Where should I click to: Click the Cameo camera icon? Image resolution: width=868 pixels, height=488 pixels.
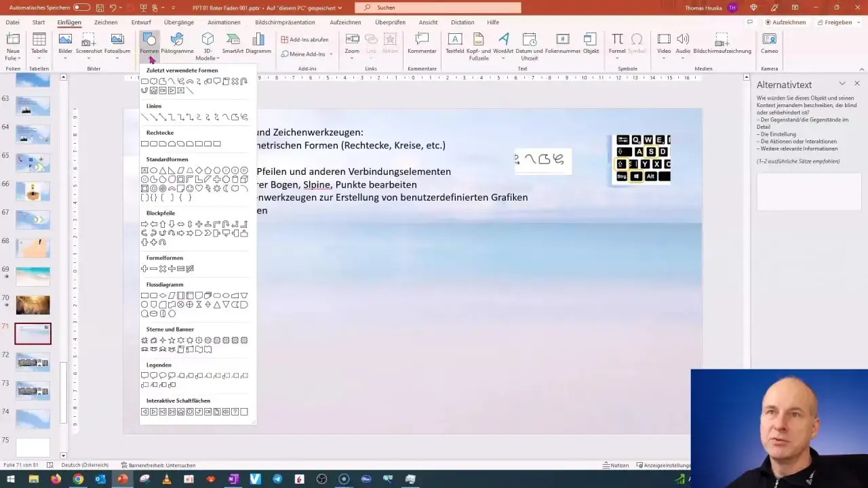pyautogui.click(x=769, y=43)
